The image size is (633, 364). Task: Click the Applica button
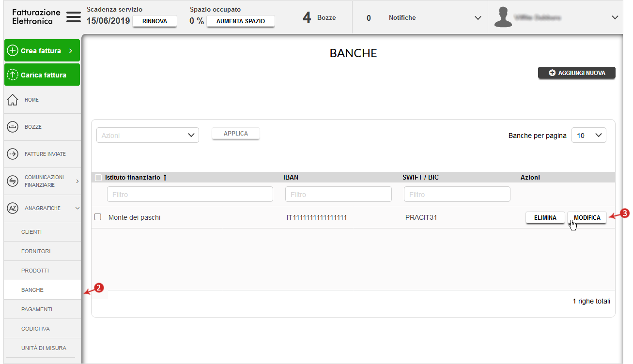point(236,134)
